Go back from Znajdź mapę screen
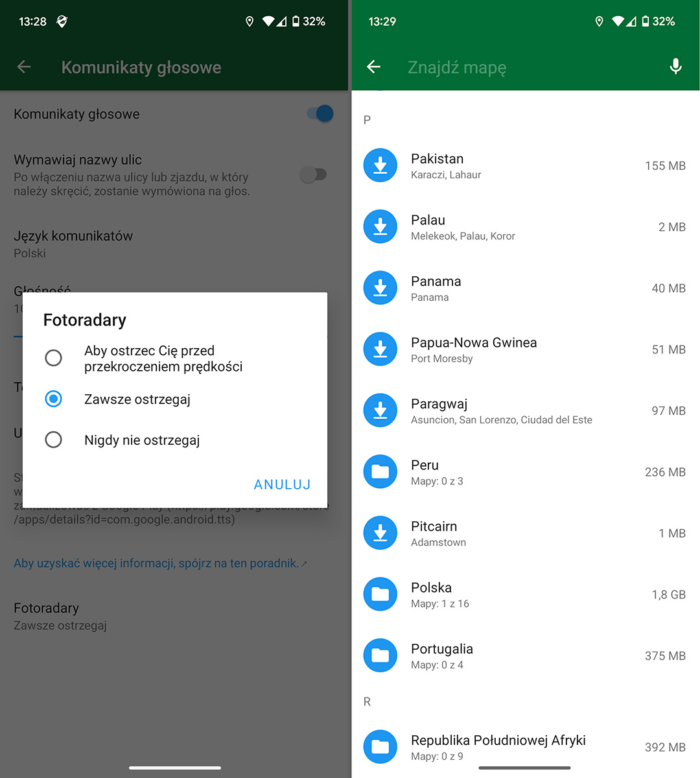 pyautogui.click(x=373, y=67)
